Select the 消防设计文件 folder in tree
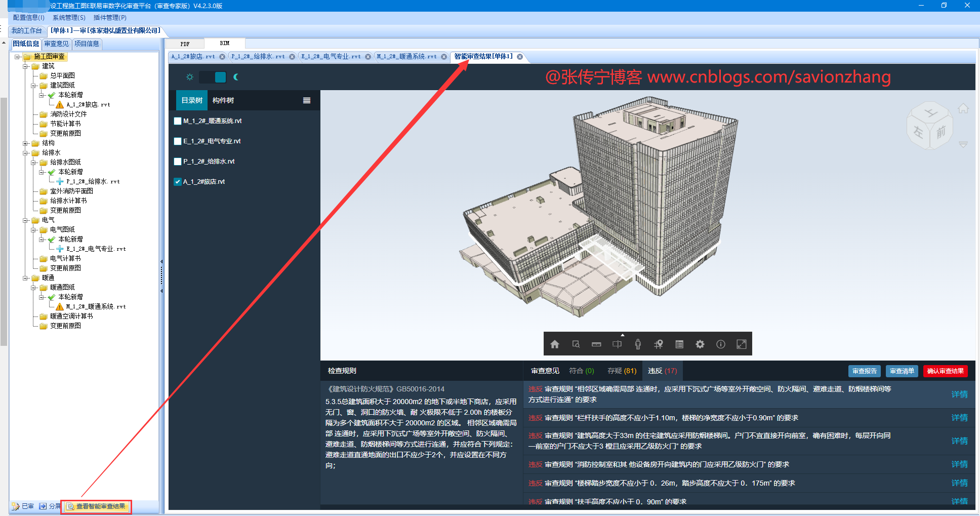 click(68, 114)
